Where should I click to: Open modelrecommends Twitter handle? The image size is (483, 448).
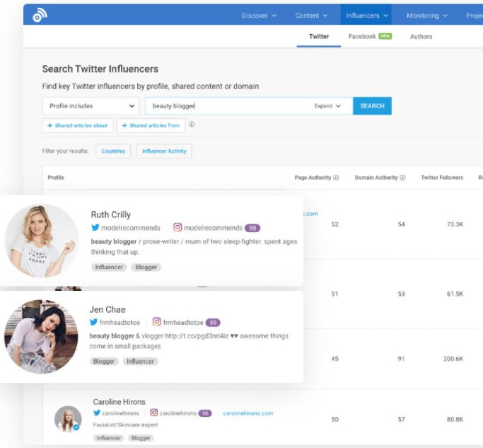(131, 228)
